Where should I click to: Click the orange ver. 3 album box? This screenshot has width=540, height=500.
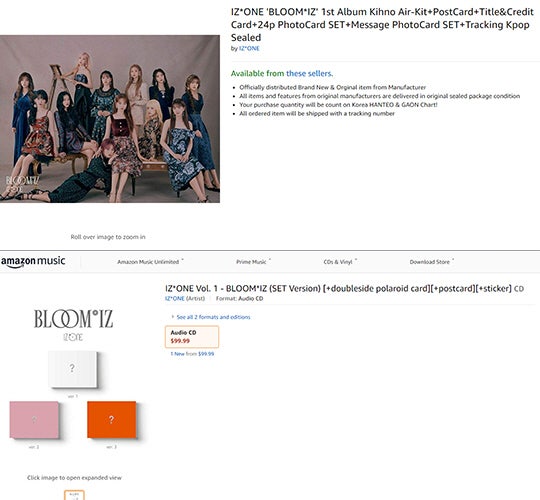point(112,419)
